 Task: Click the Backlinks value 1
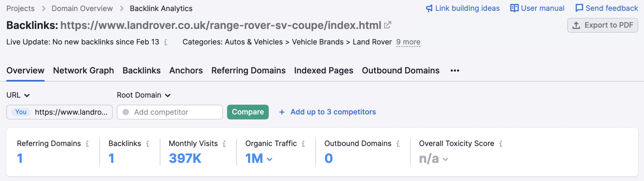pos(111,158)
